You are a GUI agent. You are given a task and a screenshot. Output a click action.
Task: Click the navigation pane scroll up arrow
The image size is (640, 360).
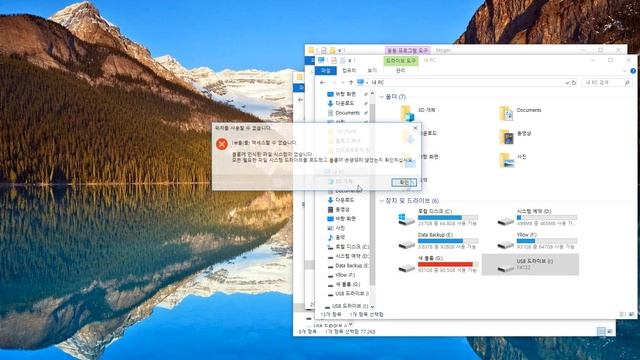[372, 94]
